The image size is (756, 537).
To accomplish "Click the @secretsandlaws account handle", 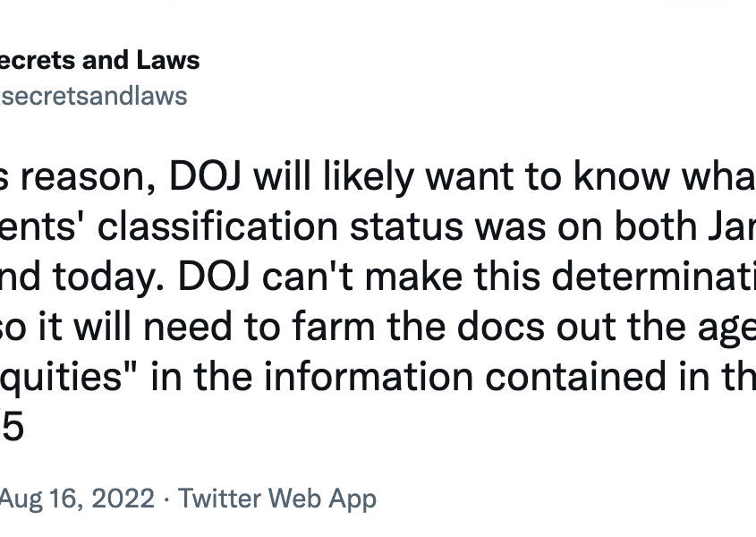I will tap(93, 96).
